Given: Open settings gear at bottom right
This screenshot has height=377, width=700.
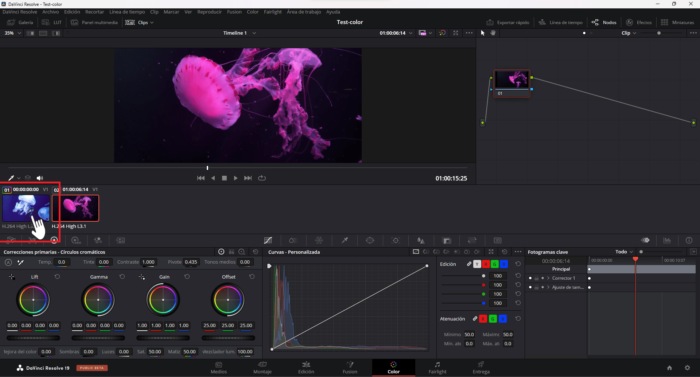Looking at the screenshot, I should click(x=687, y=368).
